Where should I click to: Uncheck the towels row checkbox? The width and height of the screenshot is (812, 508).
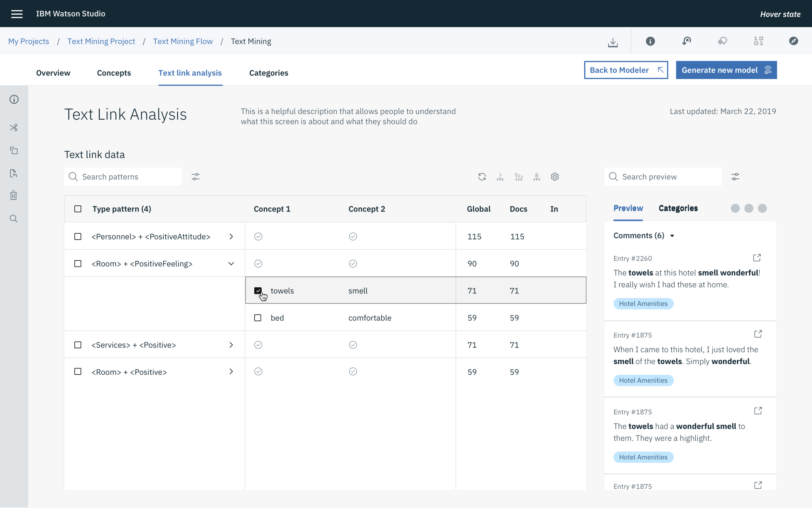pyautogui.click(x=258, y=291)
